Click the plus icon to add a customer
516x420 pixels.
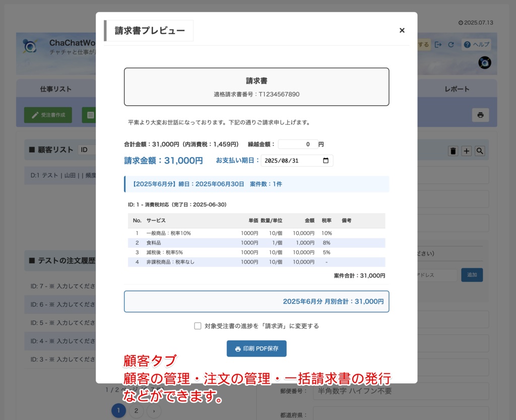coord(466,150)
